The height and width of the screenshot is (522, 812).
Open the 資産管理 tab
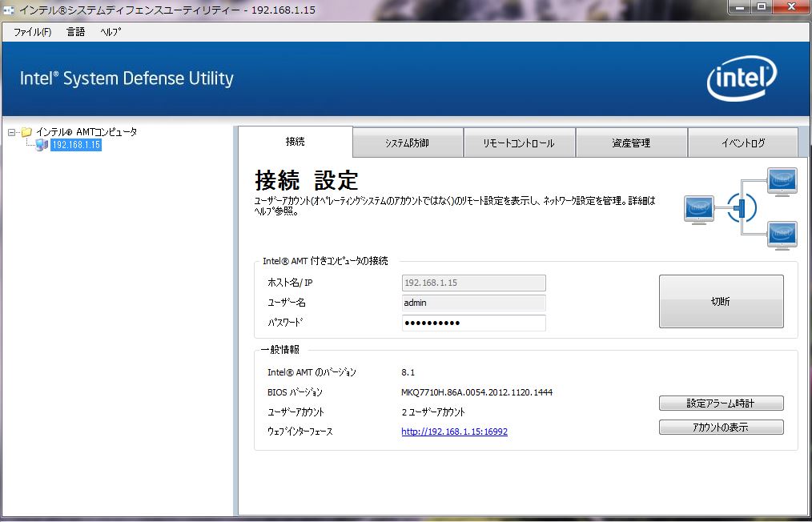pos(631,143)
